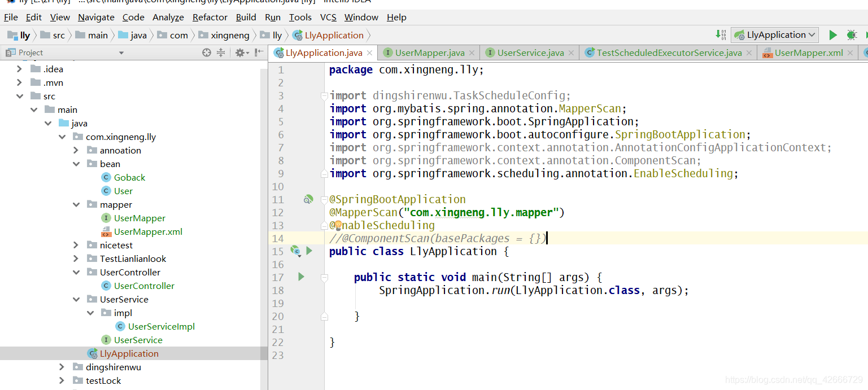868x390 pixels.
Task: Switch to the UserMapper.xml editor tab
Action: 809,52
